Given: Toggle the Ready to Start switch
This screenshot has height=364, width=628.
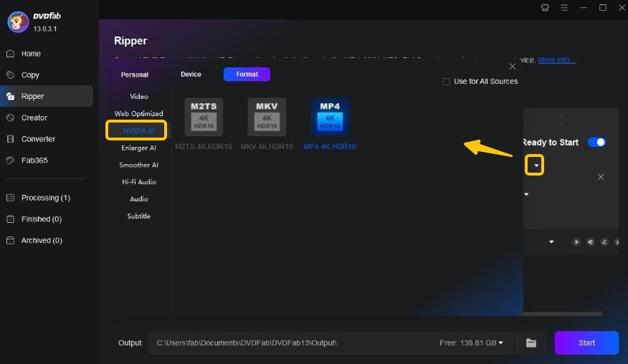Looking at the screenshot, I should coord(596,142).
